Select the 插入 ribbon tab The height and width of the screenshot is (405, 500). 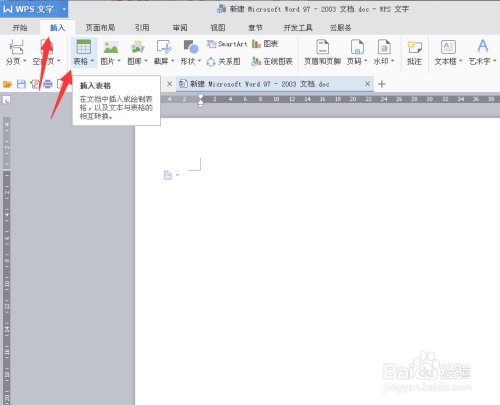[x=57, y=28]
